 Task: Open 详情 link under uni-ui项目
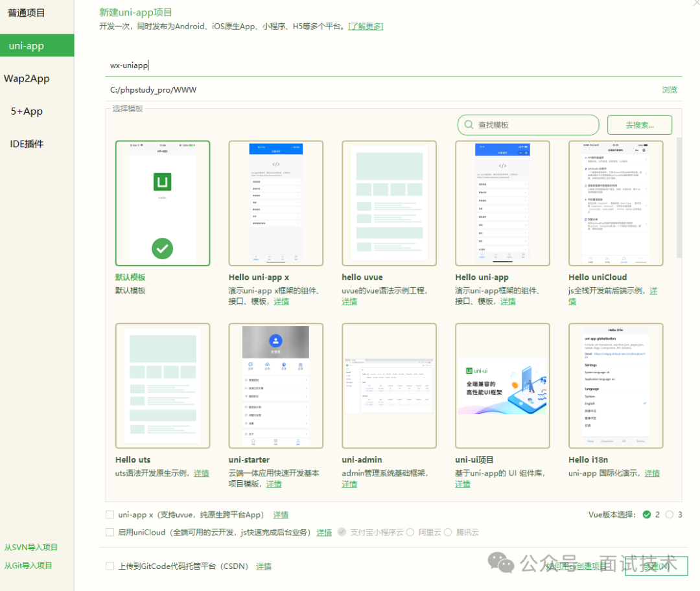point(463,484)
